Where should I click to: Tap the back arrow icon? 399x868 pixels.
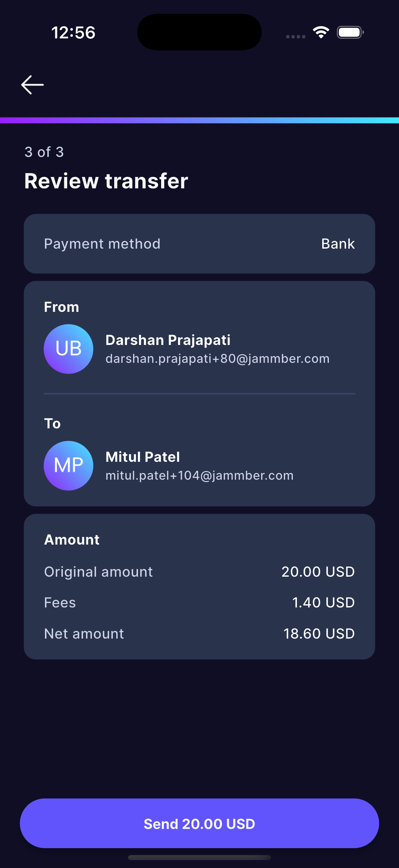(32, 84)
